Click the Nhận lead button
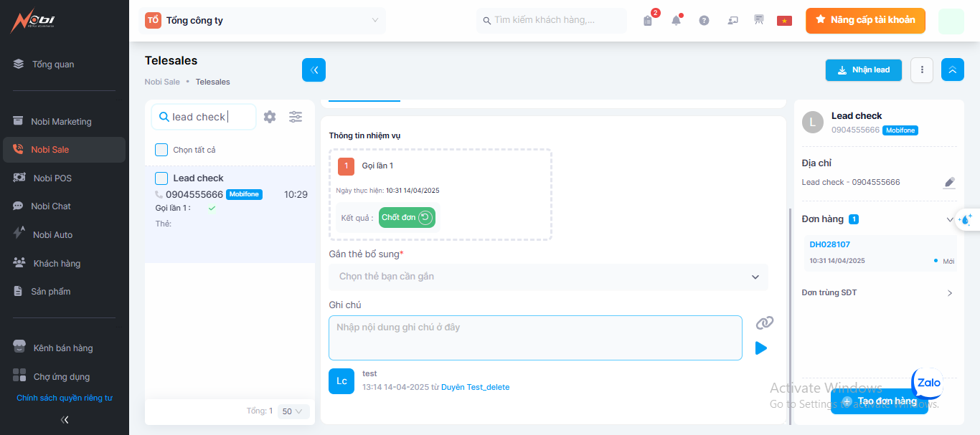 click(x=863, y=70)
